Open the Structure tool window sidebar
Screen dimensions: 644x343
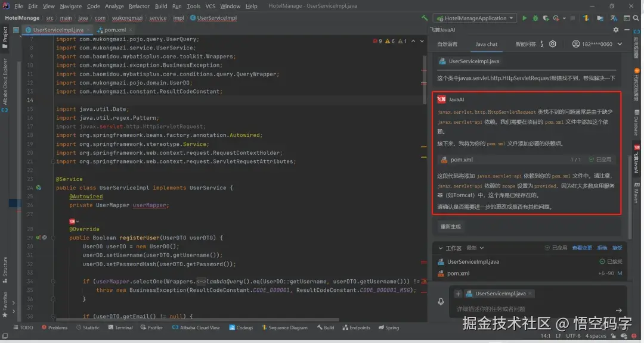[x=5, y=270]
